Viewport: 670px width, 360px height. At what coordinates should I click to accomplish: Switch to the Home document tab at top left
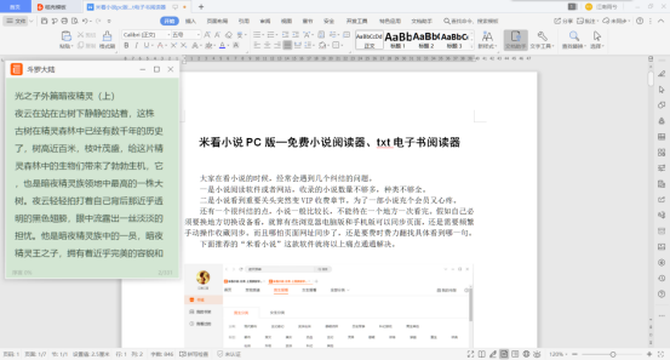(x=15, y=7)
